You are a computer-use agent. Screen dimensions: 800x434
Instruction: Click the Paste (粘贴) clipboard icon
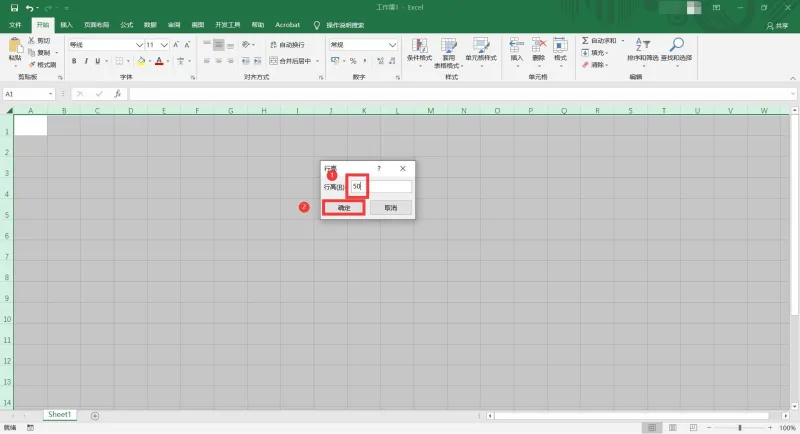[15, 46]
